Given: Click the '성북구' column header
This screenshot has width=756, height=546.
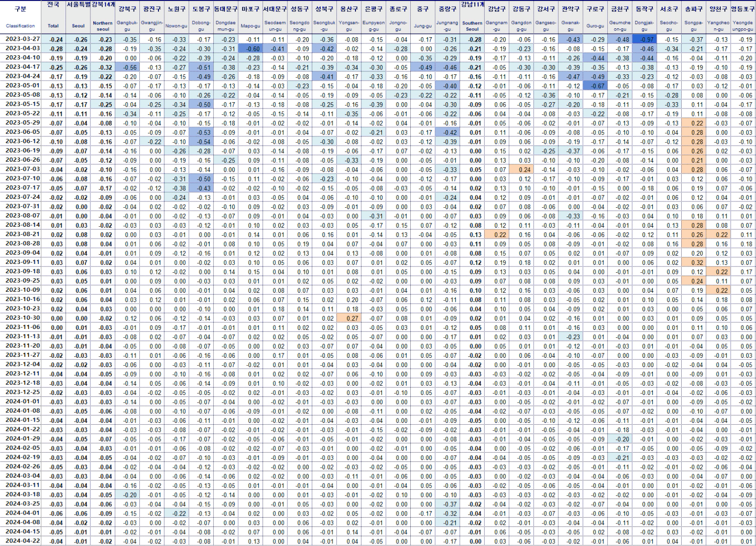Looking at the screenshot, I should [x=324, y=9].
